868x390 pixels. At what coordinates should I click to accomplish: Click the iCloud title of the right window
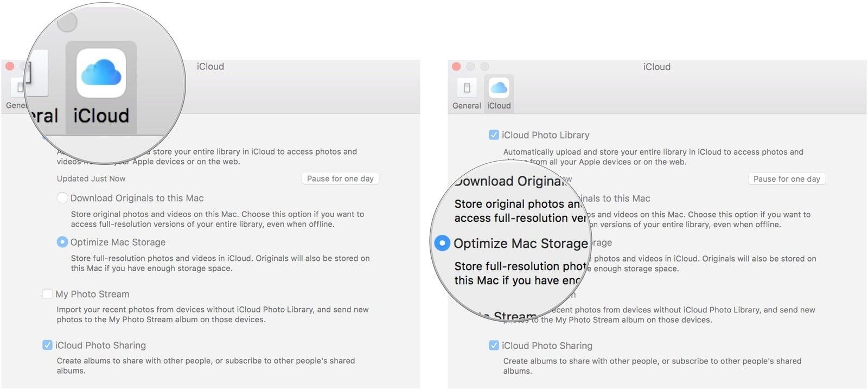pos(656,67)
